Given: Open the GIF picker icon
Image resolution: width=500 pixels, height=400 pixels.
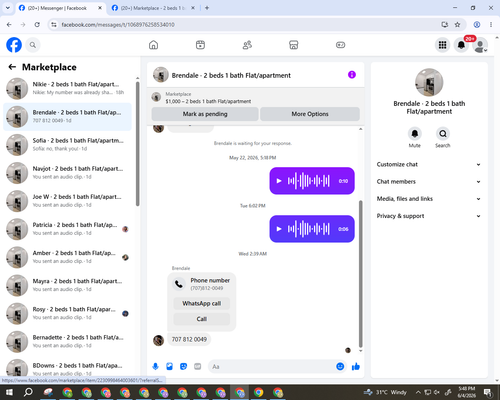Looking at the screenshot, I should 198,367.
